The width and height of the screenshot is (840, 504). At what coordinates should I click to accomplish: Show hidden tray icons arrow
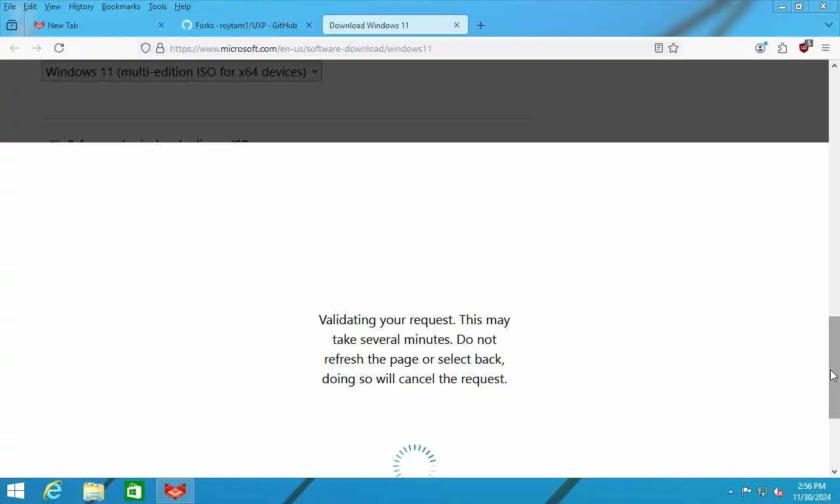(730, 492)
